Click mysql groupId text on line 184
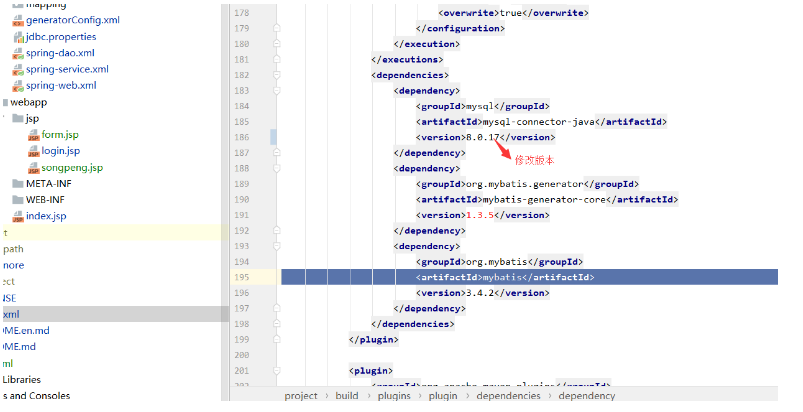803x412 pixels. (480, 106)
